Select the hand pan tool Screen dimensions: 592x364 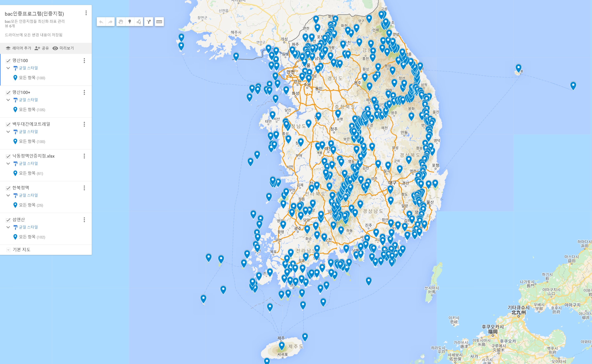[121, 22]
